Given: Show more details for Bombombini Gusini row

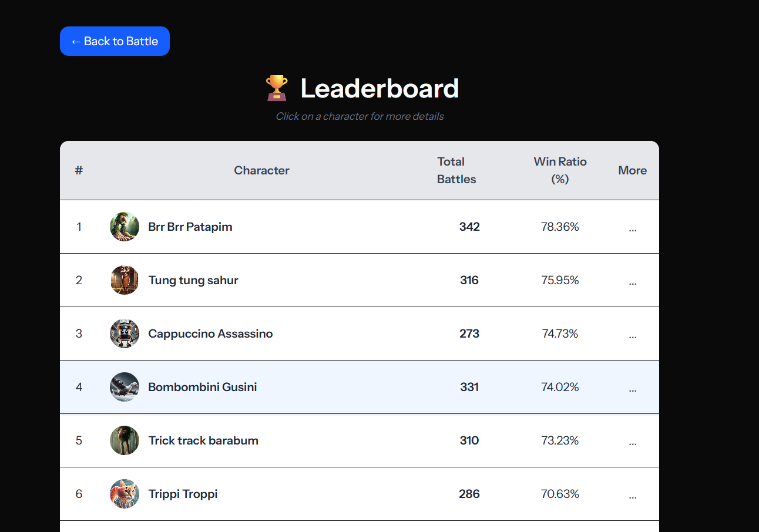Looking at the screenshot, I should pyautogui.click(x=633, y=388).
